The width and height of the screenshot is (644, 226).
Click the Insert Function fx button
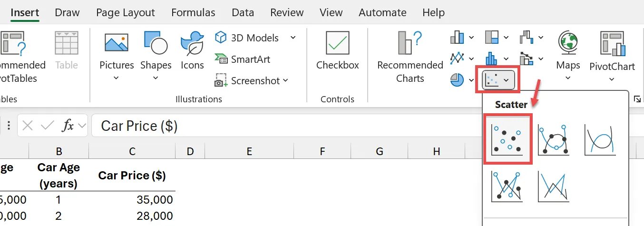(x=68, y=126)
